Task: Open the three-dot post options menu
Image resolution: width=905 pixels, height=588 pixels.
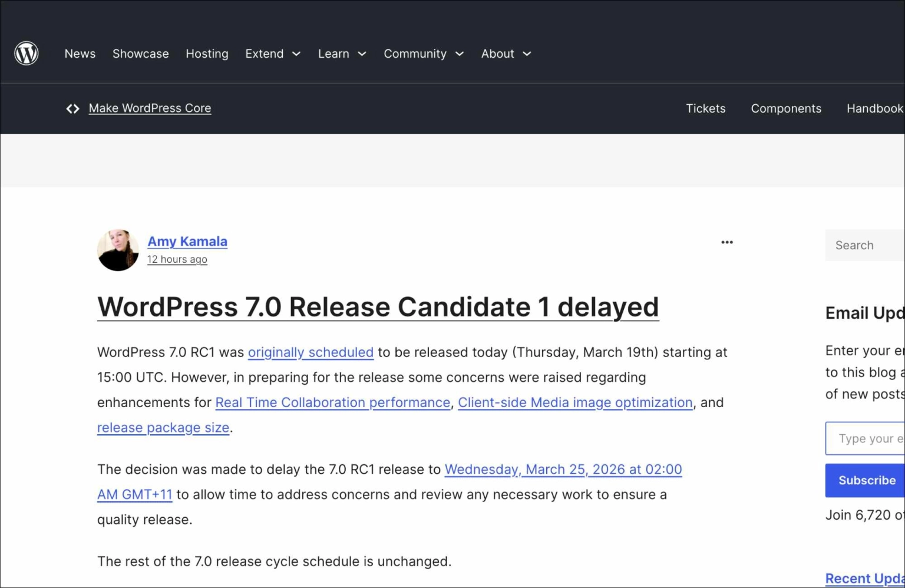Action: click(x=727, y=242)
